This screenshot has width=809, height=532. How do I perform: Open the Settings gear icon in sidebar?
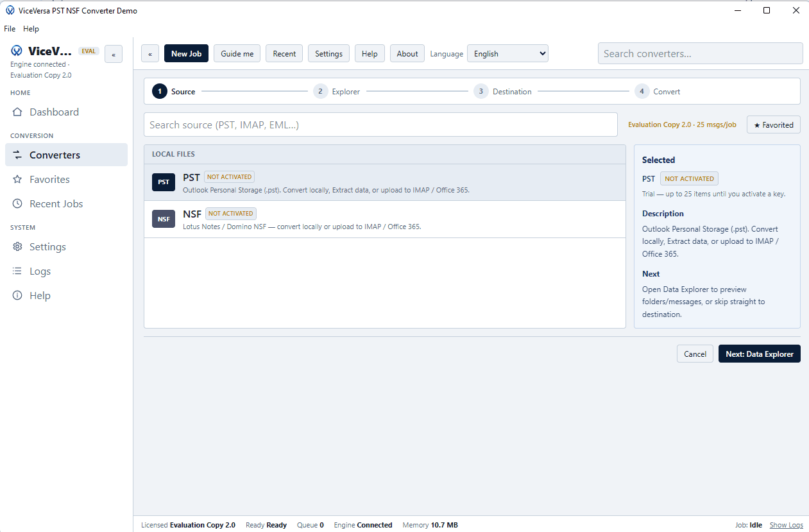(x=18, y=247)
